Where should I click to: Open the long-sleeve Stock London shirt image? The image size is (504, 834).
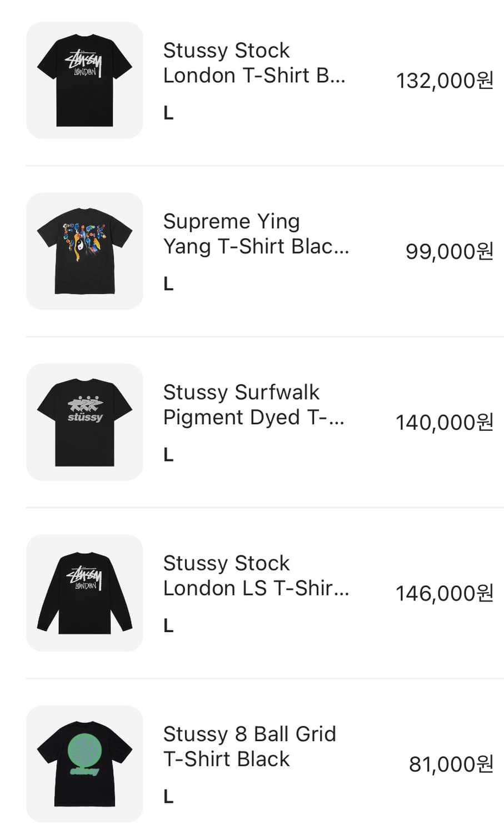point(84,593)
